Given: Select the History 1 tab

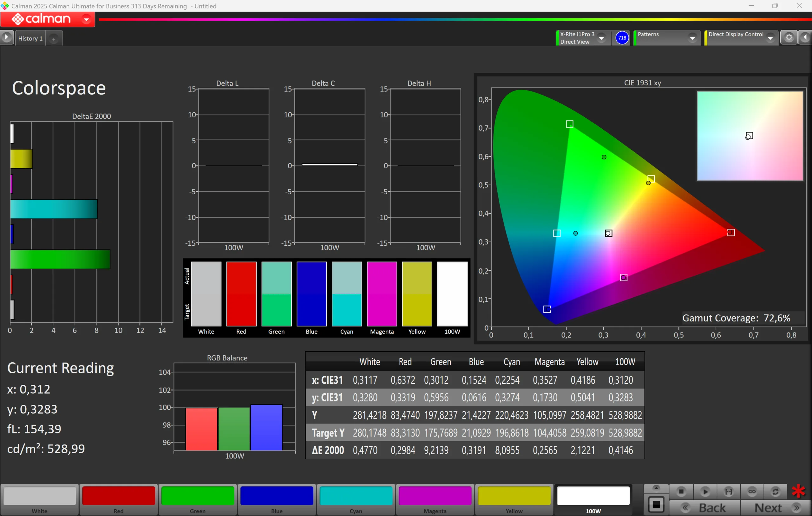Looking at the screenshot, I should [x=30, y=38].
